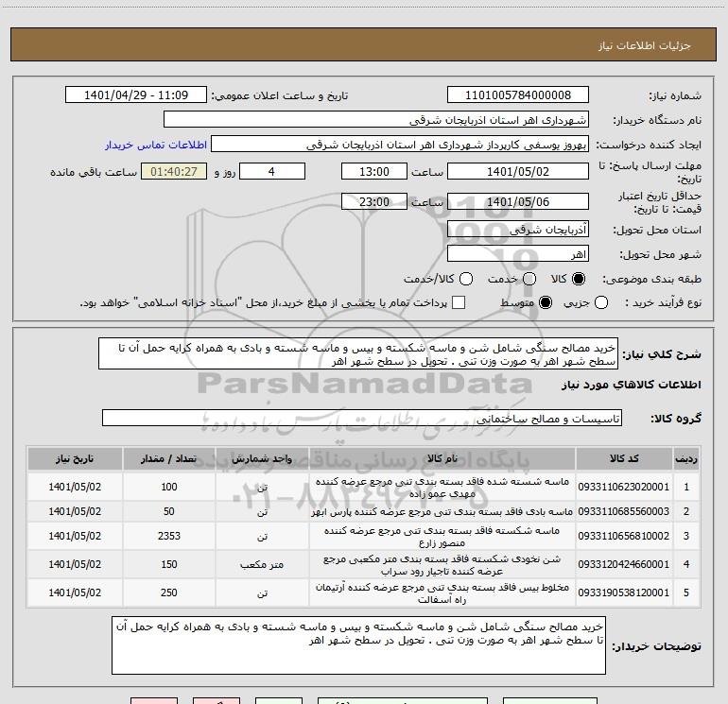Click the price validity date 1401/05/06 field
Screen dimensions: 728x704
[x=518, y=201]
